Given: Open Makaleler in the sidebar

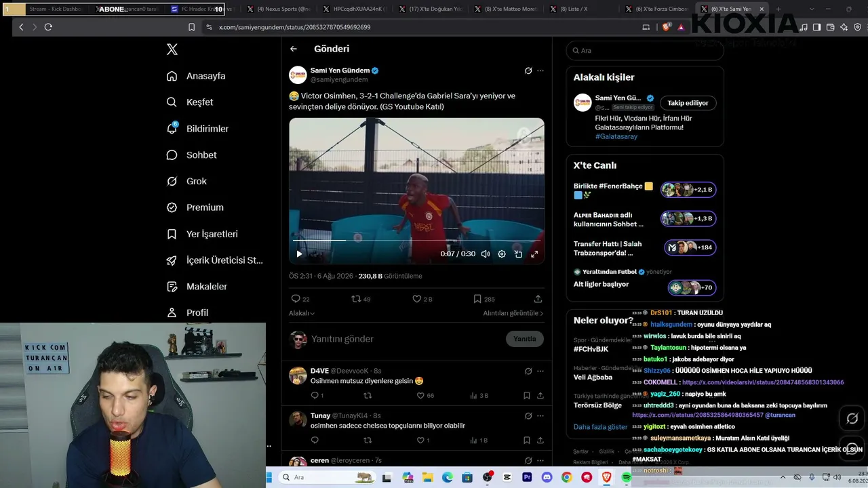Looking at the screenshot, I should click(x=197, y=287).
